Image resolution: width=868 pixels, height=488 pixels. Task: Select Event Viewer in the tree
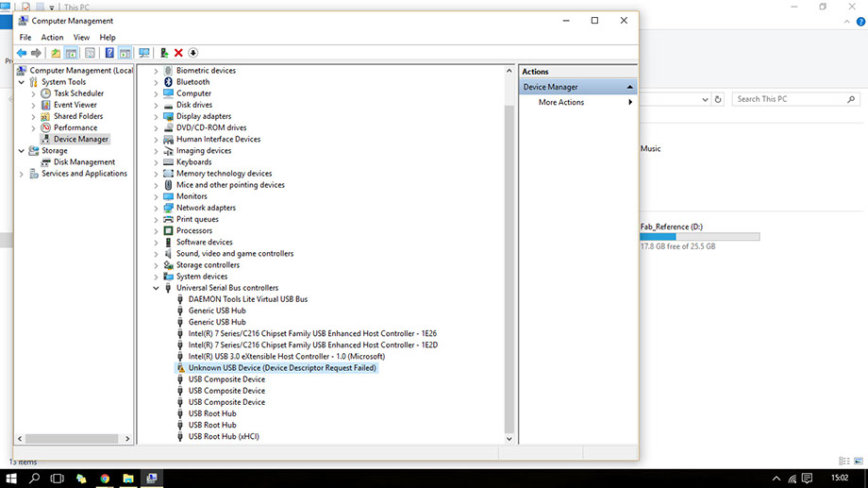[75, 105]
